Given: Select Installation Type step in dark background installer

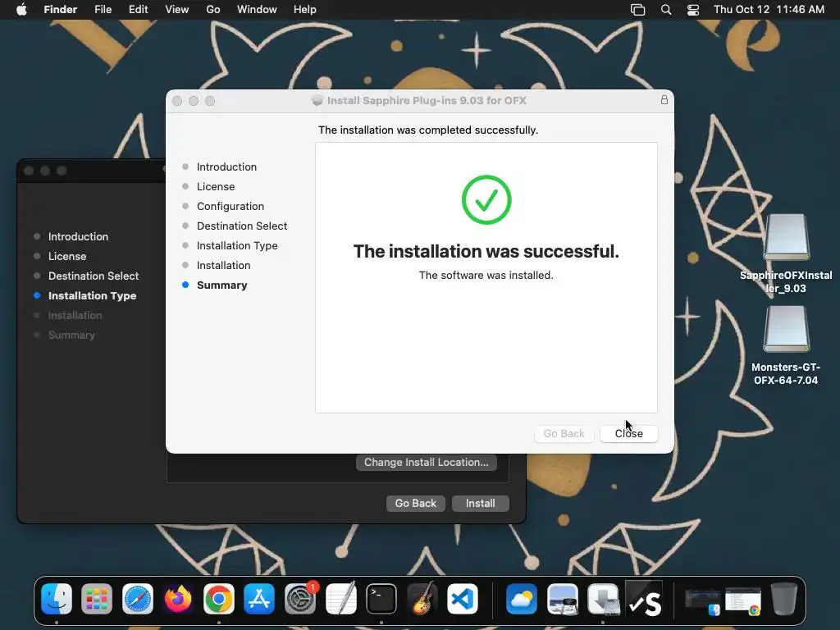Looking at the screenshot, I should click(x=92, y=295).
